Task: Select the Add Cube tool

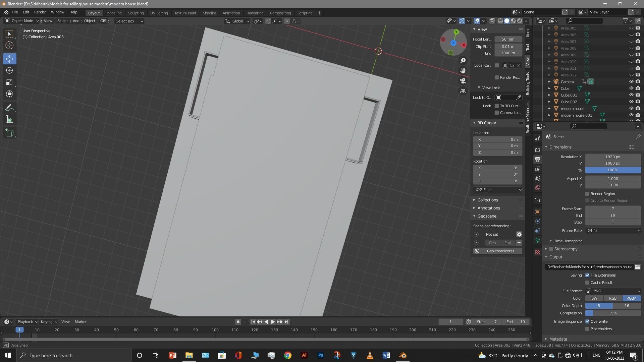Action: (9, 133)
